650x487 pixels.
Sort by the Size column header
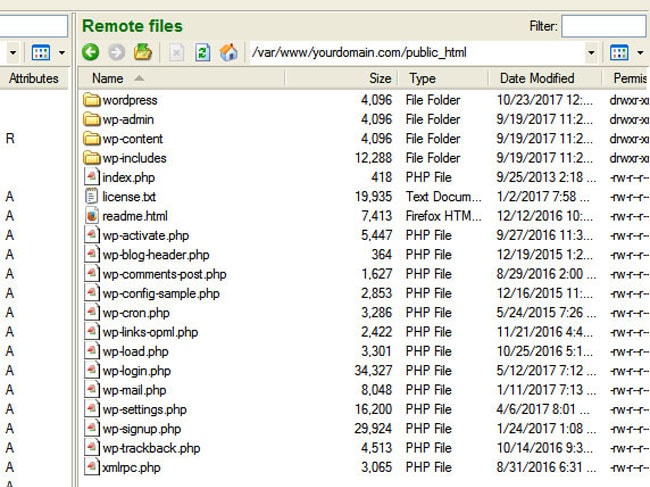(342, 78)
